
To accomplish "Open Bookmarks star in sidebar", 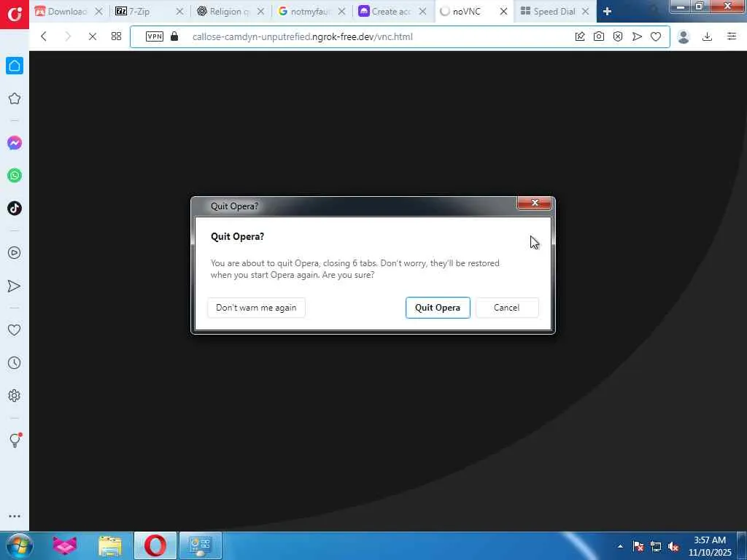I will 15,98.
